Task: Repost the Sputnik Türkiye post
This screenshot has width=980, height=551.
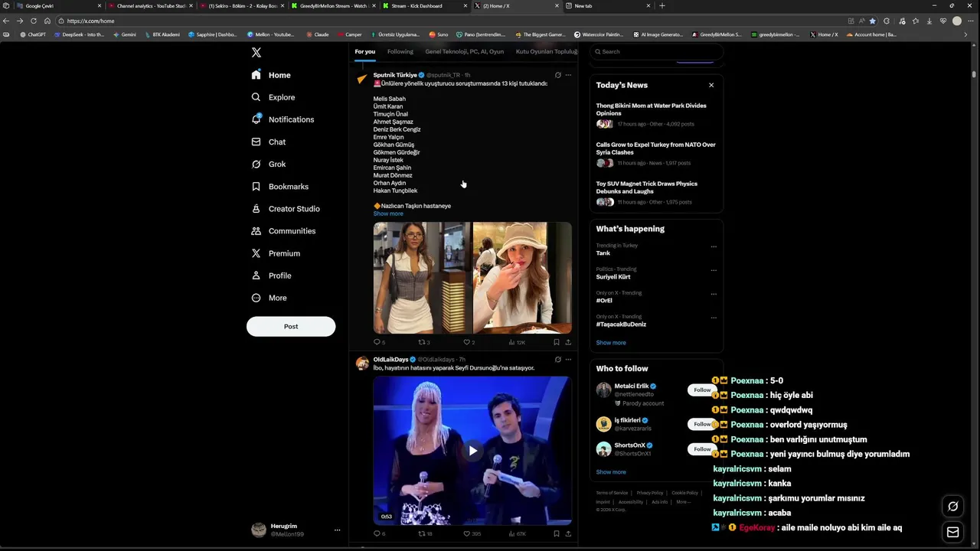Action: (x=424, y=342)
